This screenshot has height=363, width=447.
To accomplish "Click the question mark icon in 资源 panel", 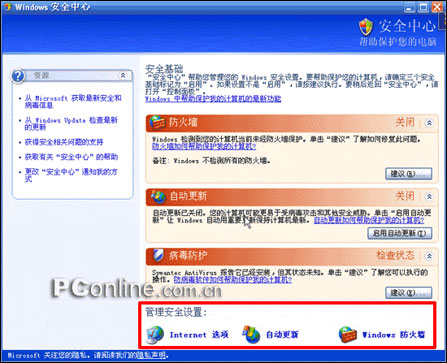I will (18, 76).
